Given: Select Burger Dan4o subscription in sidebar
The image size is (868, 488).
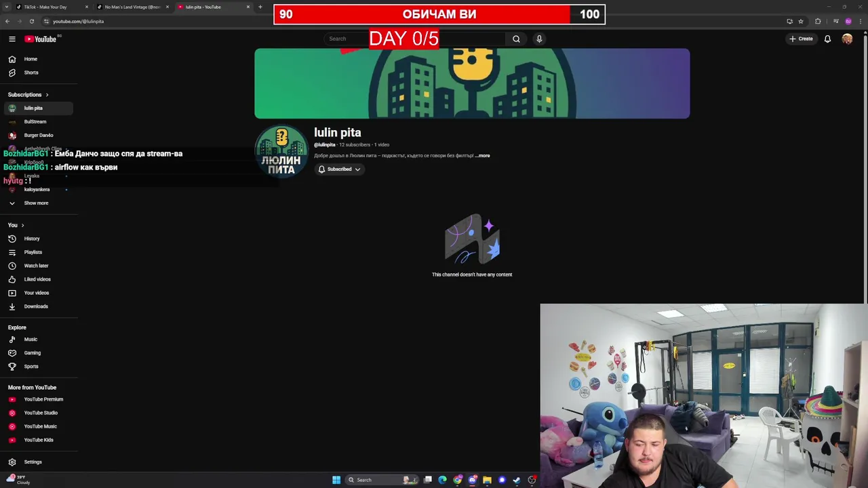Looking at the screenshot, I should [39, 136].
